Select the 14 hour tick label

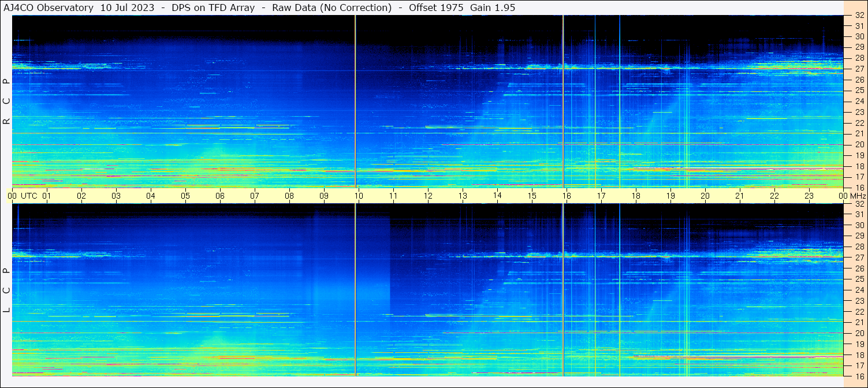(497, 195)
